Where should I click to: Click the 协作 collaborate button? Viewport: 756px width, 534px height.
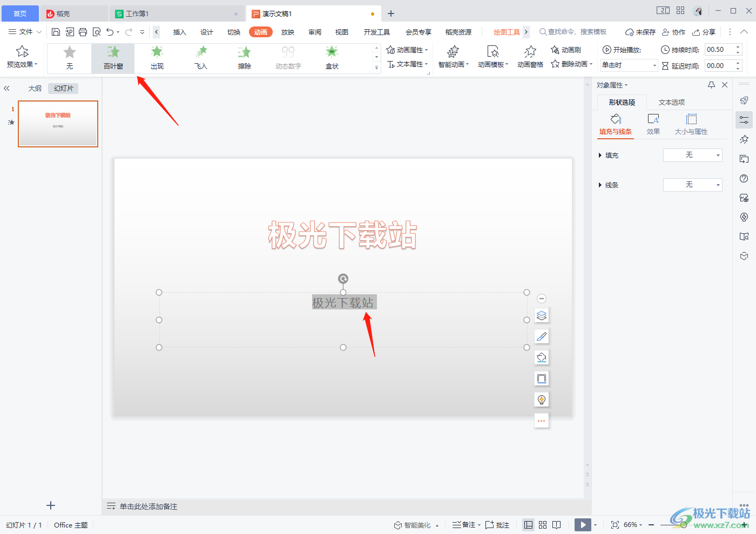coord(674,32)
